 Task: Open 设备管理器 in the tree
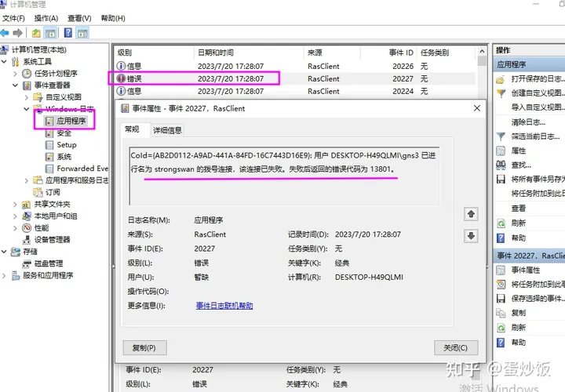point(52,240)
